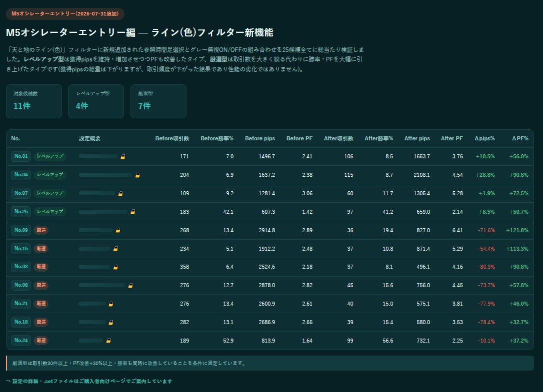543x392 pixels.
Task: Click the ΔPF% column header
Action: pos(520,138)
